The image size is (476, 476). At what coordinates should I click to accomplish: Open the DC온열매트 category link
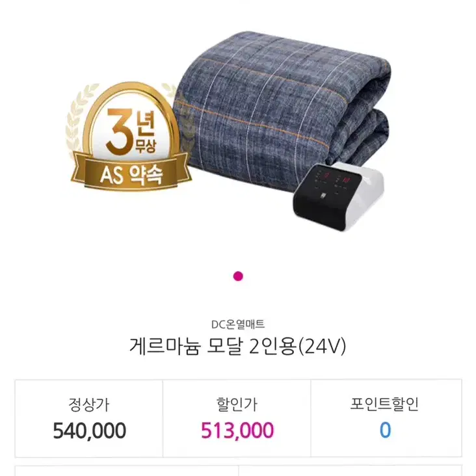click(x=238, y=324)
